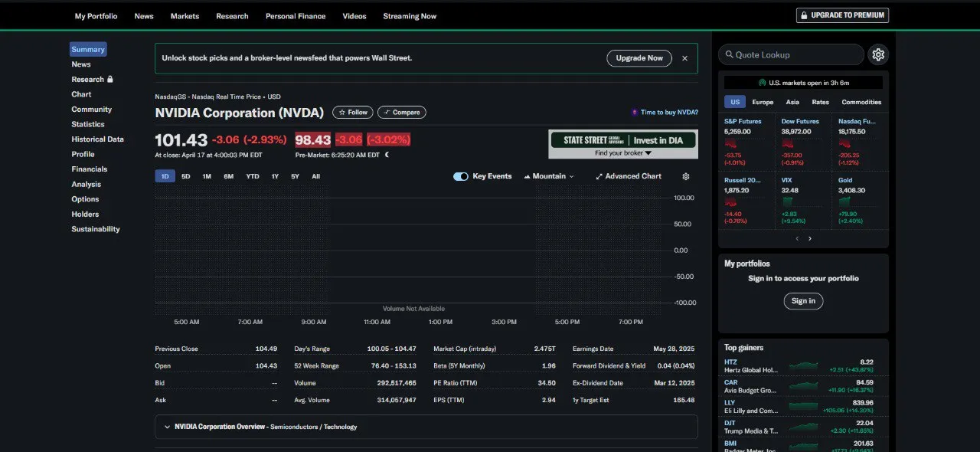Image resolution: width=980 pixels, height=452 pixels.
Task: Select the US markets tab
Action: point(735,102)
